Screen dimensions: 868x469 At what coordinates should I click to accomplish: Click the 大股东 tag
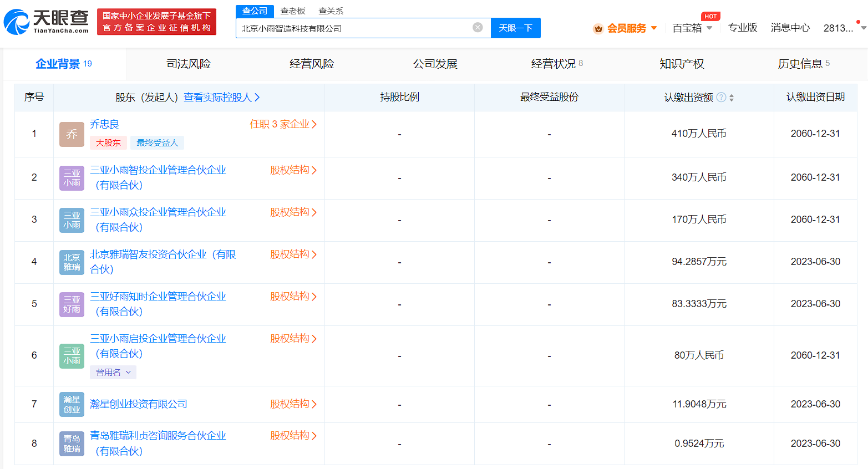tap(108, 142)
